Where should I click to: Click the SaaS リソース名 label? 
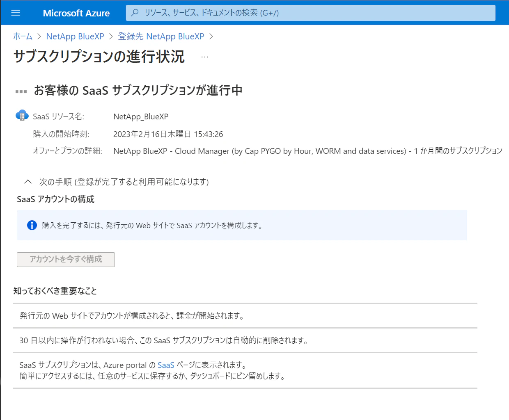[58, 116]
